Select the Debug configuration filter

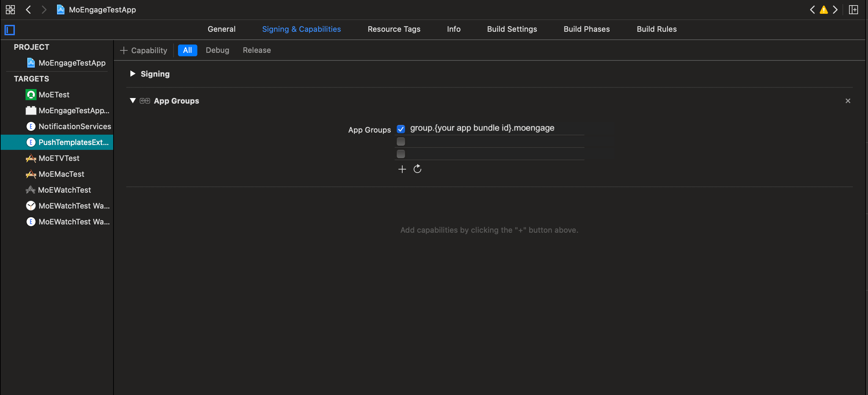[x=217, y=50]
